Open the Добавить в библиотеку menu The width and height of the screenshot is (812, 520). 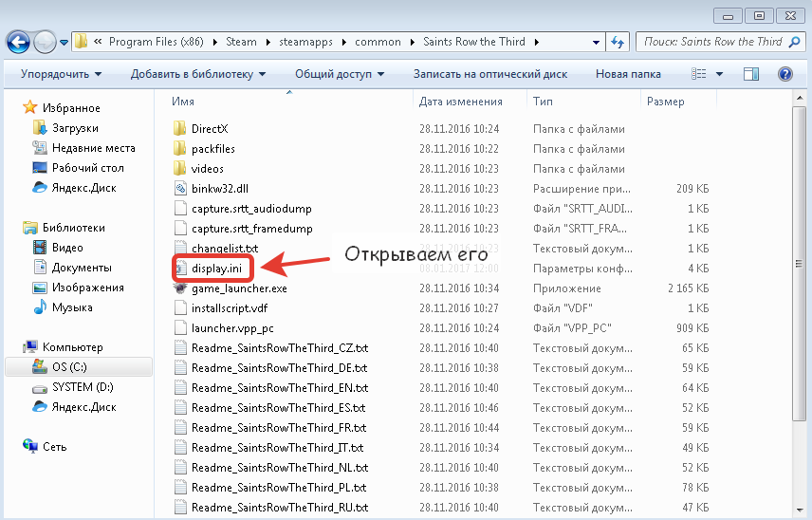[x=198, y=74]
